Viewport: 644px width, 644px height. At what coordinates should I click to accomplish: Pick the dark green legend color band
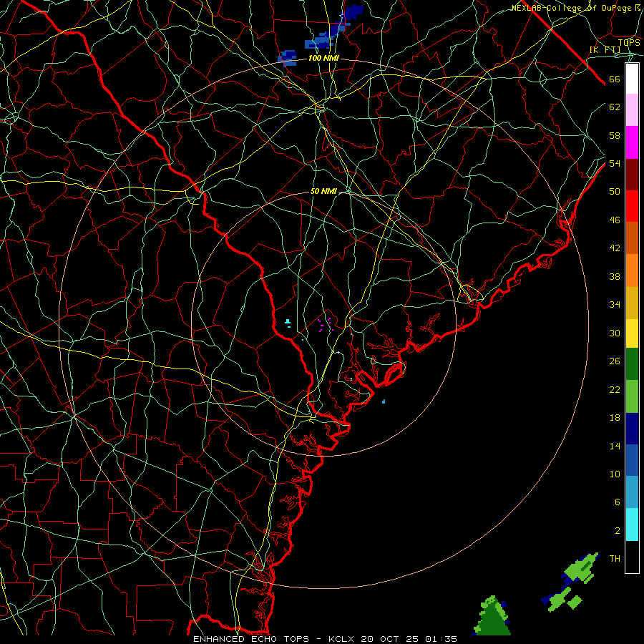632,364
